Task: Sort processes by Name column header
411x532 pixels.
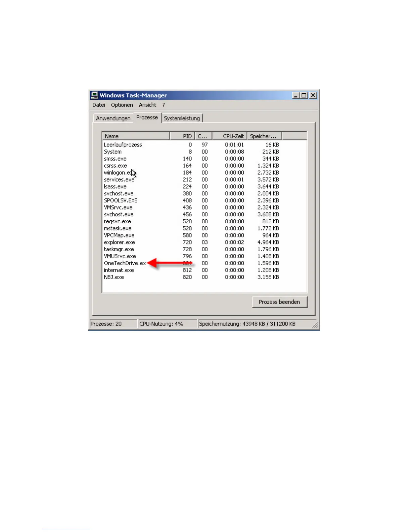Action: pyautogui.click(x=136, y=136)
